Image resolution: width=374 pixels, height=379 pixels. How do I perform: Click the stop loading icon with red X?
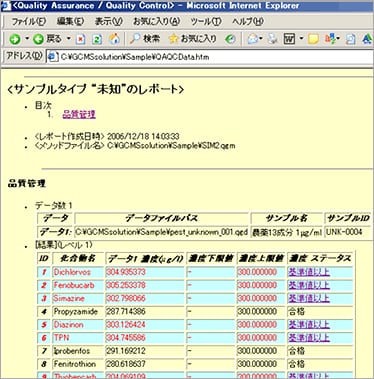tap(80, 39)
